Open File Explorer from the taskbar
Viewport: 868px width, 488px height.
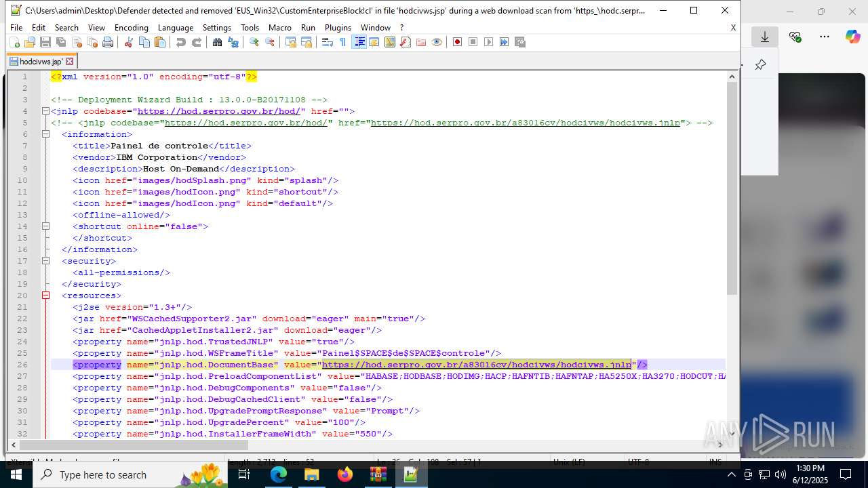click(x=312, y=474)
